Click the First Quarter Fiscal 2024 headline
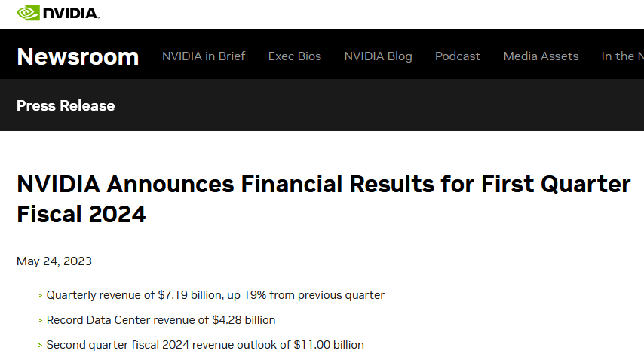 click(324, 199)
